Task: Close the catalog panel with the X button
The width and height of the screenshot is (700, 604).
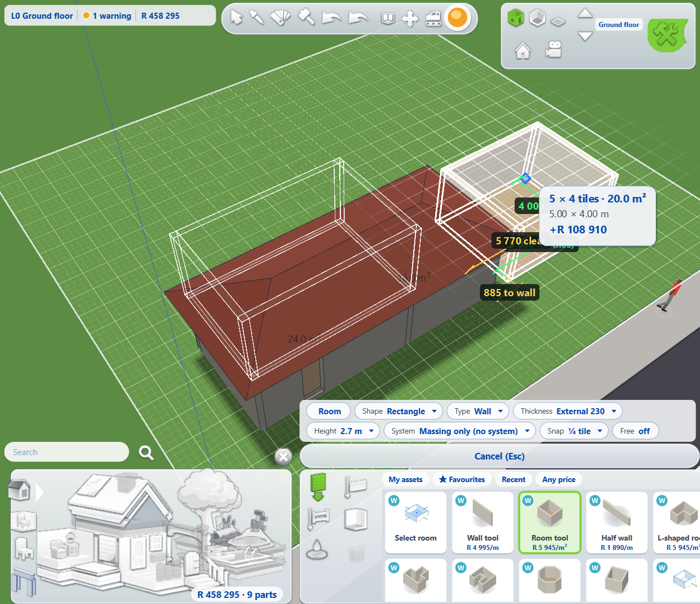Action: pyautogui.click(x=284, y=457)
